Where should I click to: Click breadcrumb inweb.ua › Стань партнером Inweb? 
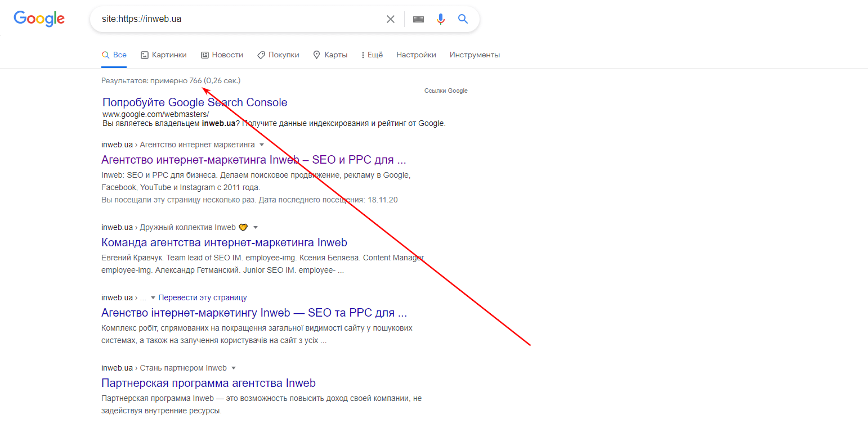[x=164, y=368]
